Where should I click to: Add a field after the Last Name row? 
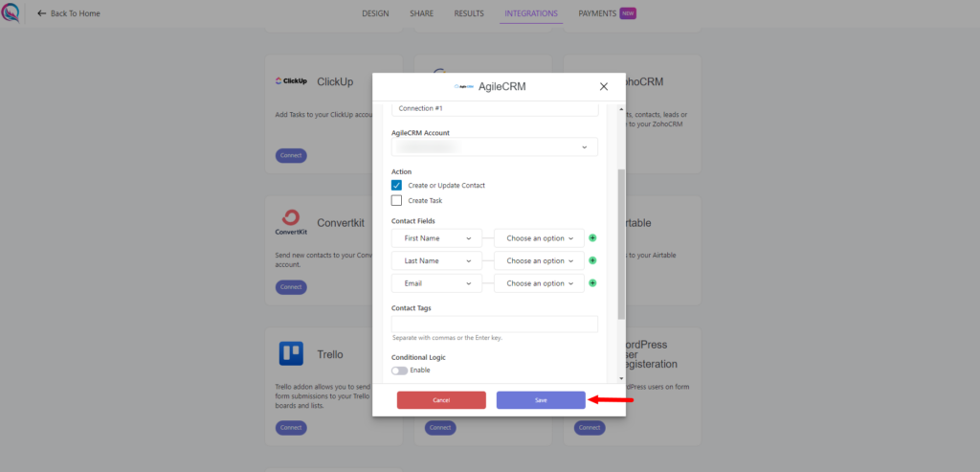tap(593, 260)
